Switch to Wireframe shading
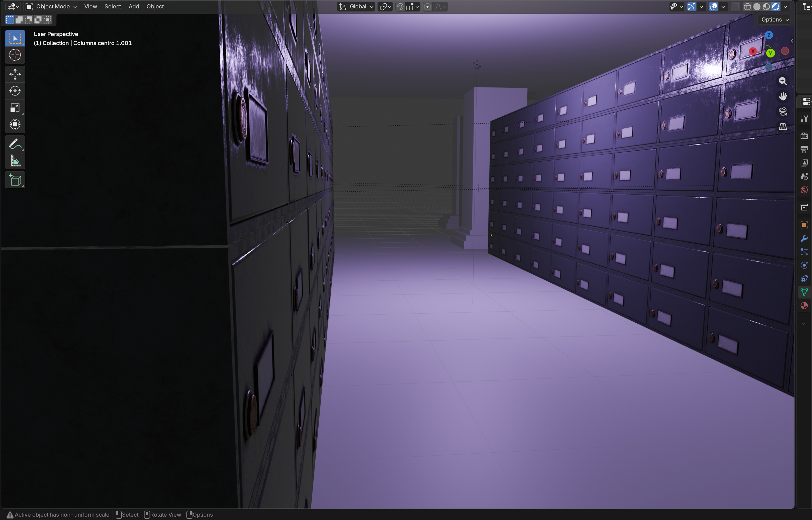Screen dimensions: 812x520 (747, 6)
